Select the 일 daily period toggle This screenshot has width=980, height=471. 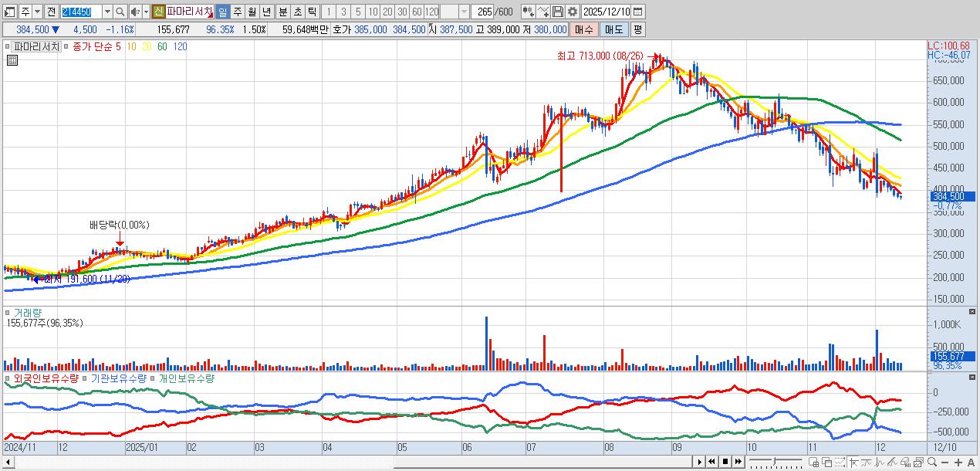(221, 12)
